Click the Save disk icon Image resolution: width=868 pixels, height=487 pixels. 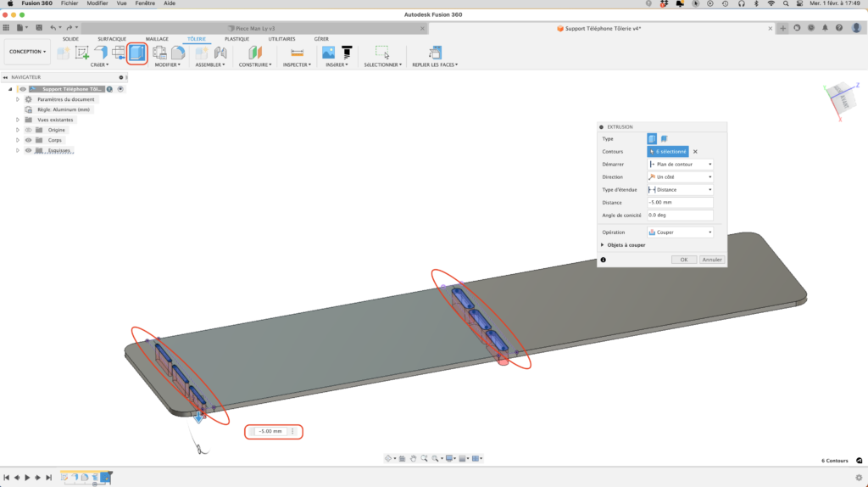[39, 28]
